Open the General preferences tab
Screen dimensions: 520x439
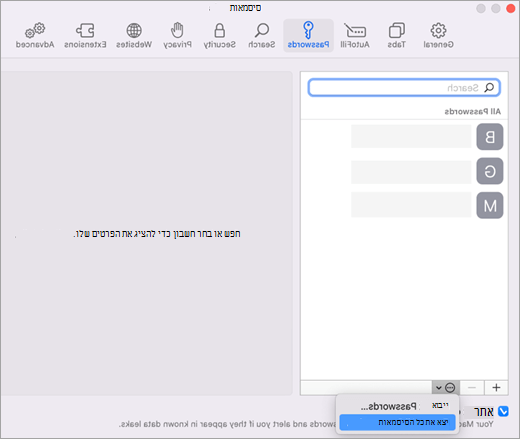tap(438, 35)
